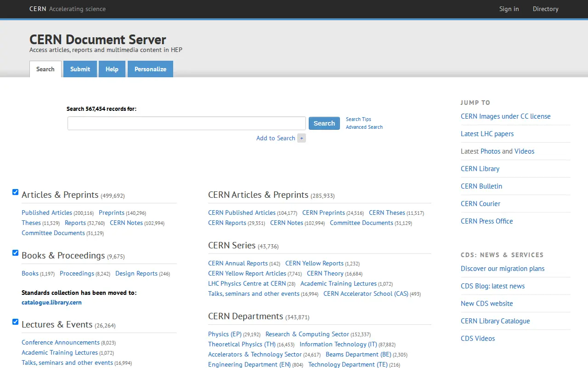Go to the Personalize tab
Viewport: 588px width, 368px height.
coord(150,69)
